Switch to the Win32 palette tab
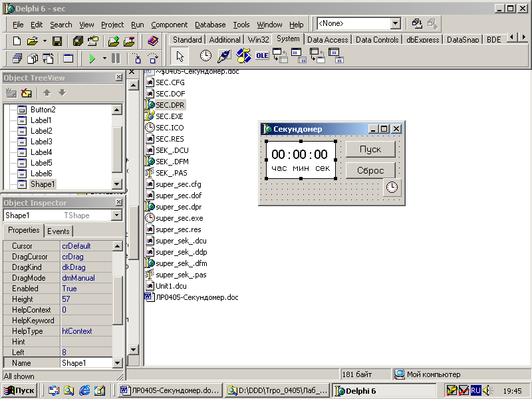 click(258, 40)
